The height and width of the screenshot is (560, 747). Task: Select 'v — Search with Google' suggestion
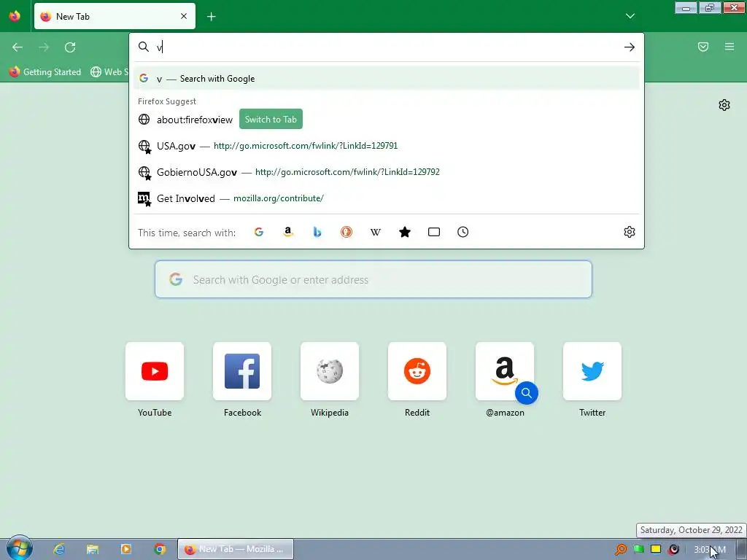click(x=387, y=79)
